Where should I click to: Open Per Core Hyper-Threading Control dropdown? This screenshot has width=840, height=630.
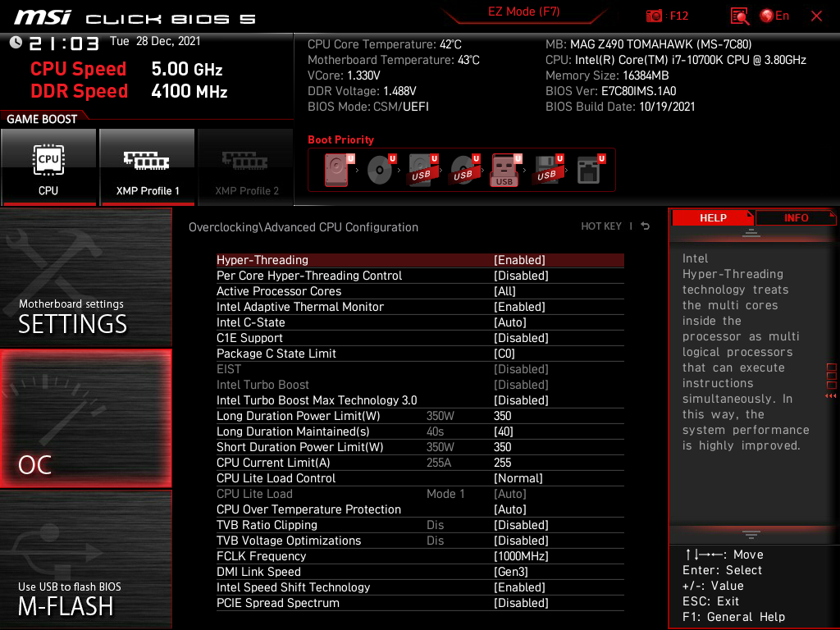pyautogui.click(x=420, y=276)
